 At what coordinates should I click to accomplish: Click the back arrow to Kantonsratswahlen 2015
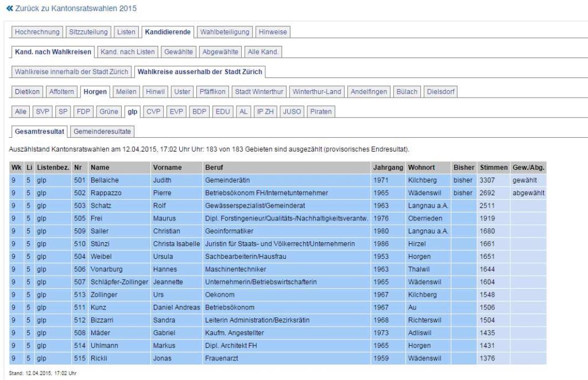tap(9, 10)
